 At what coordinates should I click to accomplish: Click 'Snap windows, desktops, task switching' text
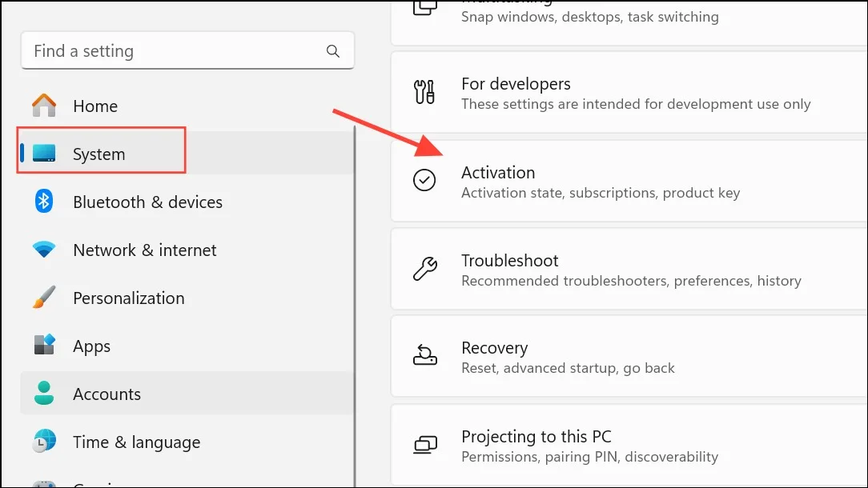[x=590, y=17]
